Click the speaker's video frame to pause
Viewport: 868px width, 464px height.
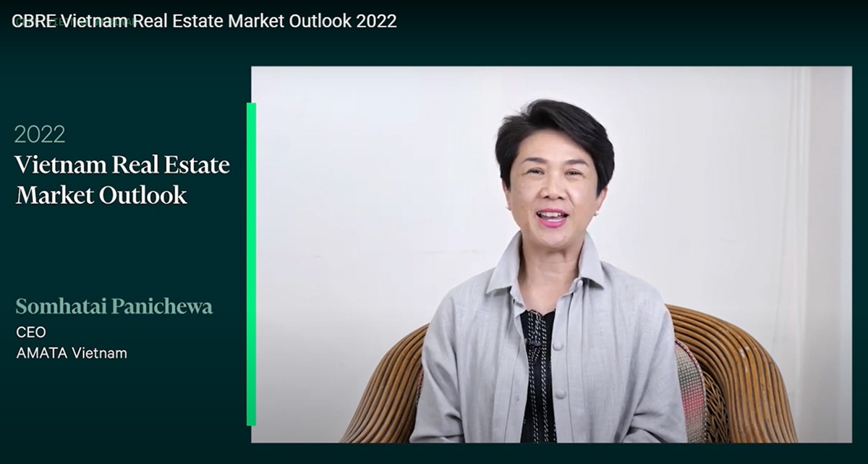(x=551, y=254)
